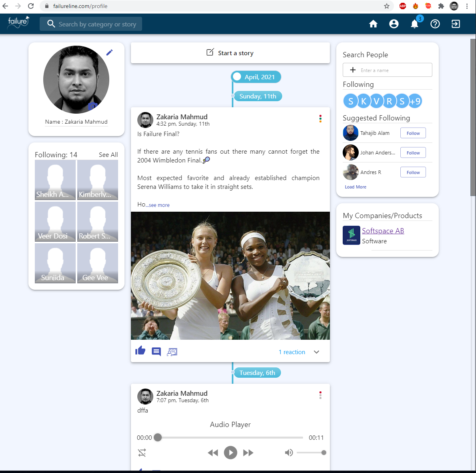Follow Johan Anders
This screenshot has height=473, width=476.
click(413, 152)
